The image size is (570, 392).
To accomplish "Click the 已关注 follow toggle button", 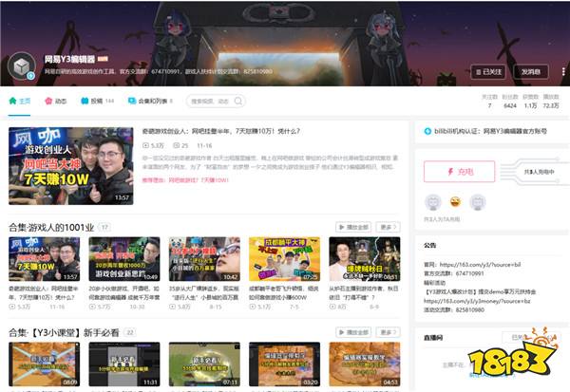I will 488,72.
